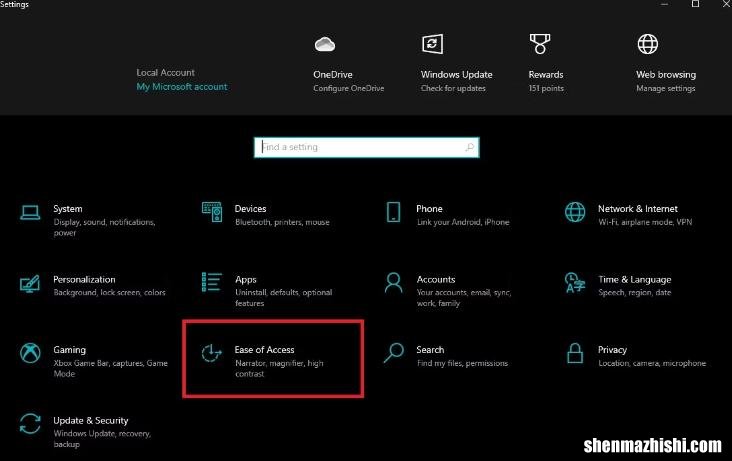Click the magnifier icon in search box
This screenshot has height=461, width=732.
point(470,147)
